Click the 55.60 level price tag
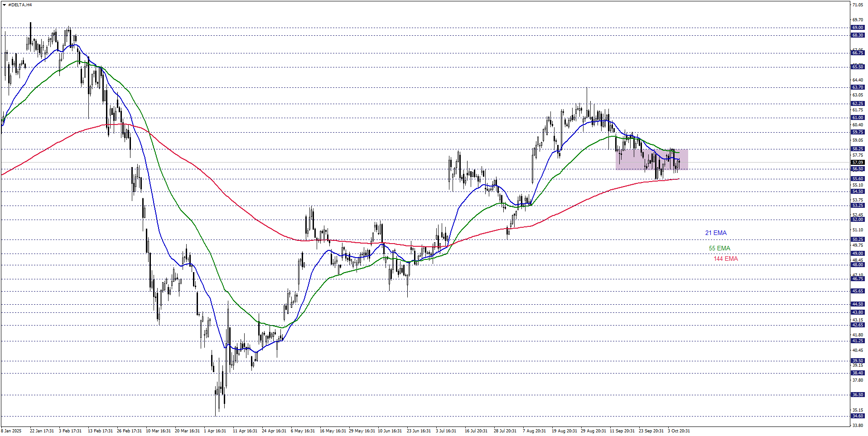 click(x=857, y=179)
